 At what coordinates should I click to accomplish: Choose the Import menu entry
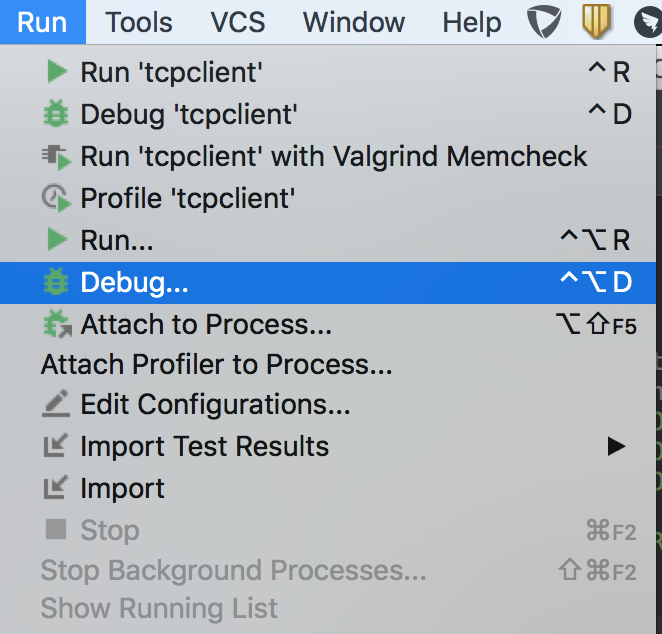(122, 489)
